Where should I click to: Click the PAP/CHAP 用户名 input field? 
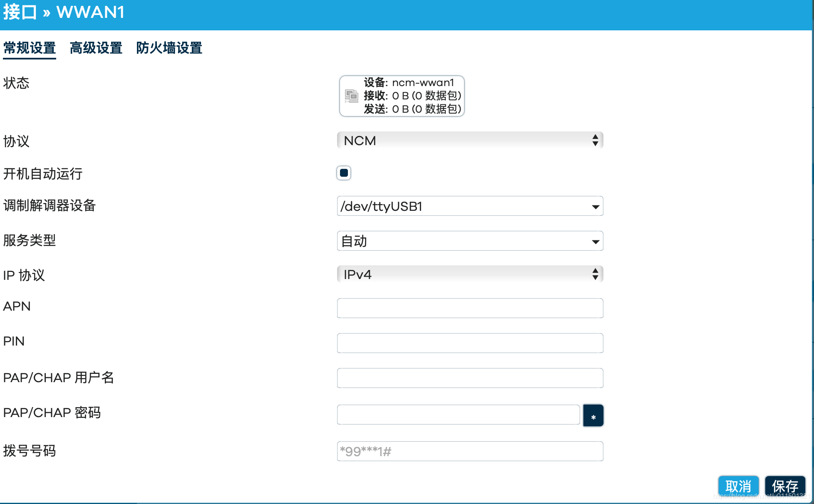point(470,378)
